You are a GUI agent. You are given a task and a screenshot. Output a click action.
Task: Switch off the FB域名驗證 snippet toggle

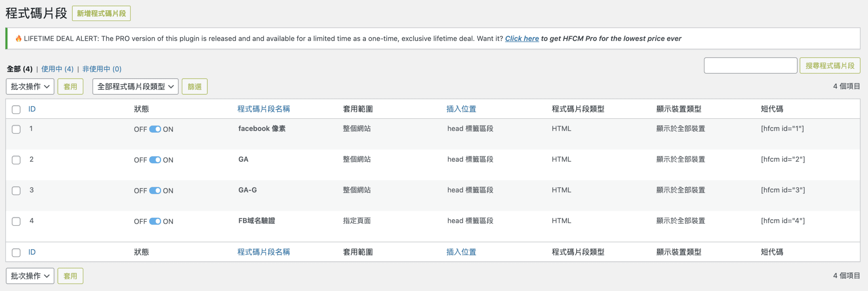pyautogui.click(x=155, y=221)
